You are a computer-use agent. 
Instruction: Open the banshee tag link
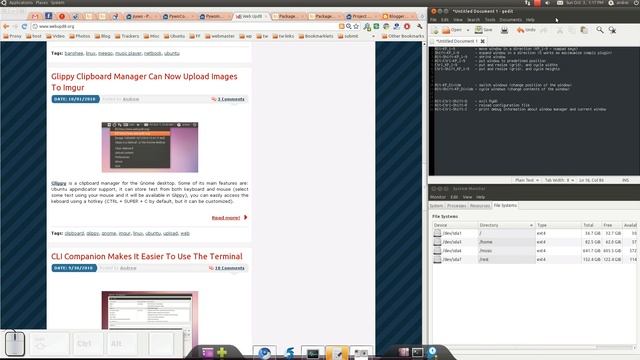(x=74, y=53)
